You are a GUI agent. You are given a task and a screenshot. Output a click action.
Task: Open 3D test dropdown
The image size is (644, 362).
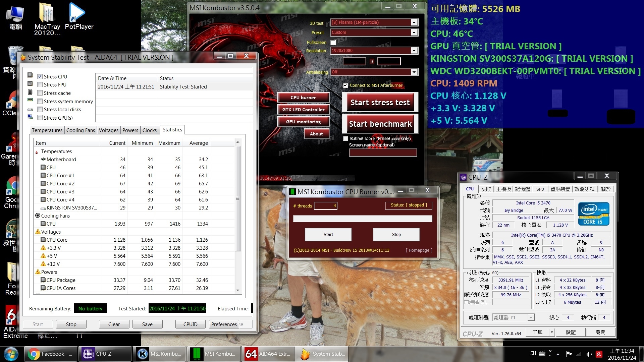click(x=414, y=22)
